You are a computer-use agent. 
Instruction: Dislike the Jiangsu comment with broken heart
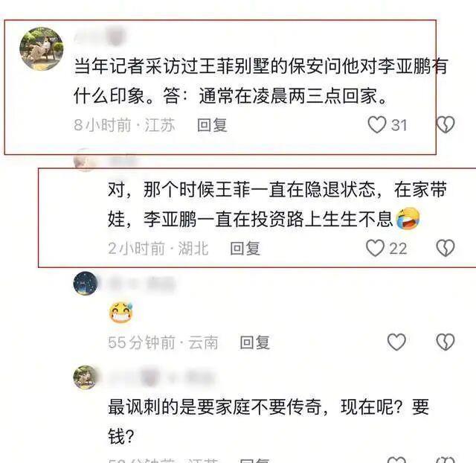click(x=445, y=124)
